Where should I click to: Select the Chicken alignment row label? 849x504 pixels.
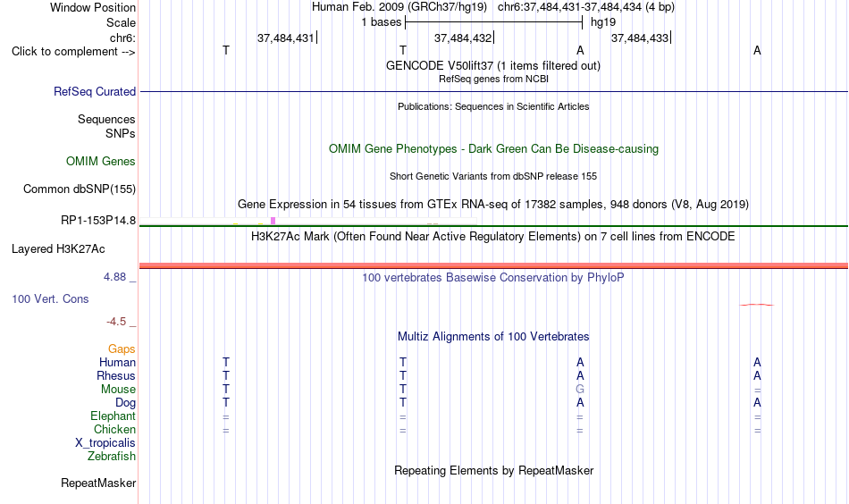point(114,429)
